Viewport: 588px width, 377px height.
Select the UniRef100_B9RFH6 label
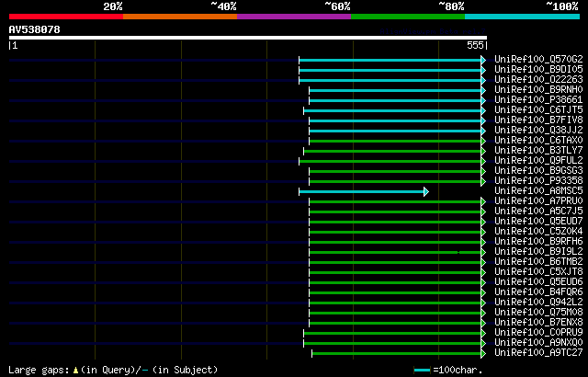tap(538, 242)
